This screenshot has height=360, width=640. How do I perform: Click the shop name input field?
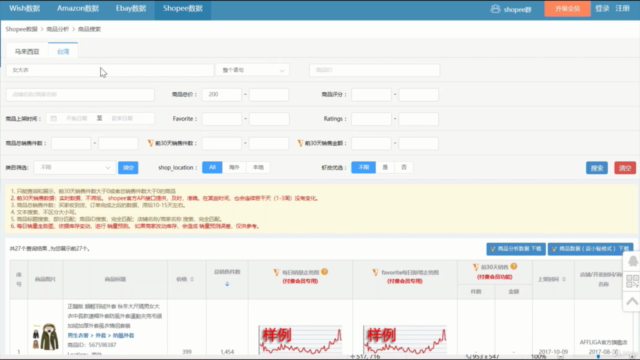(x=80, y=94)
